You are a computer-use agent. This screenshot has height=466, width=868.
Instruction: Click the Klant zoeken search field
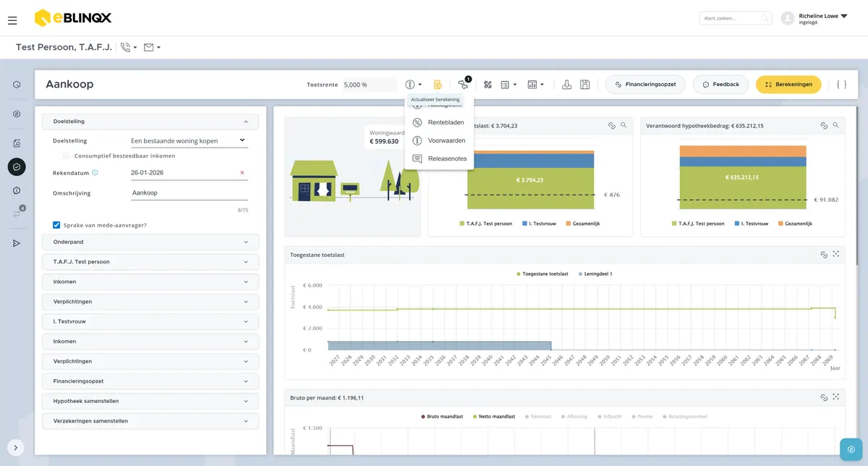[x=736, y=18]
